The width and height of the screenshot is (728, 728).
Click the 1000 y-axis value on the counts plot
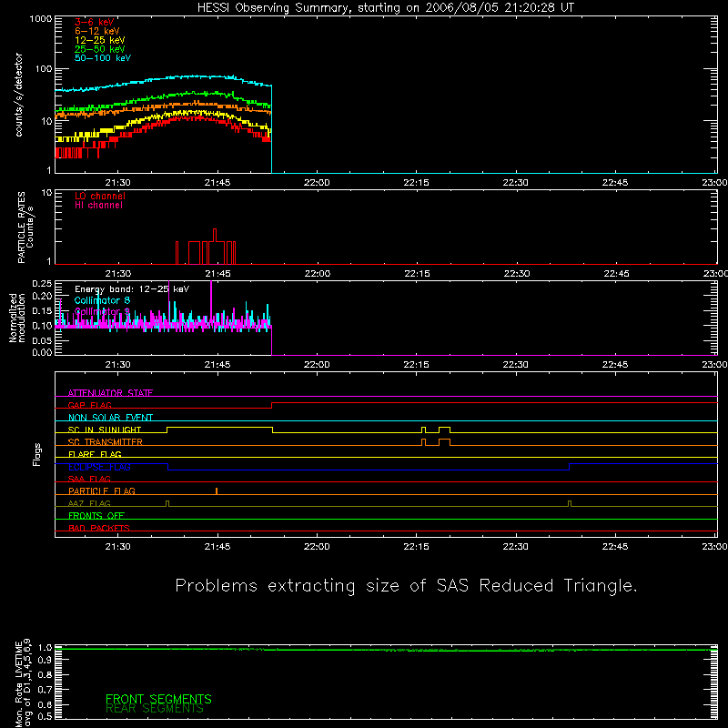(41, 19)
